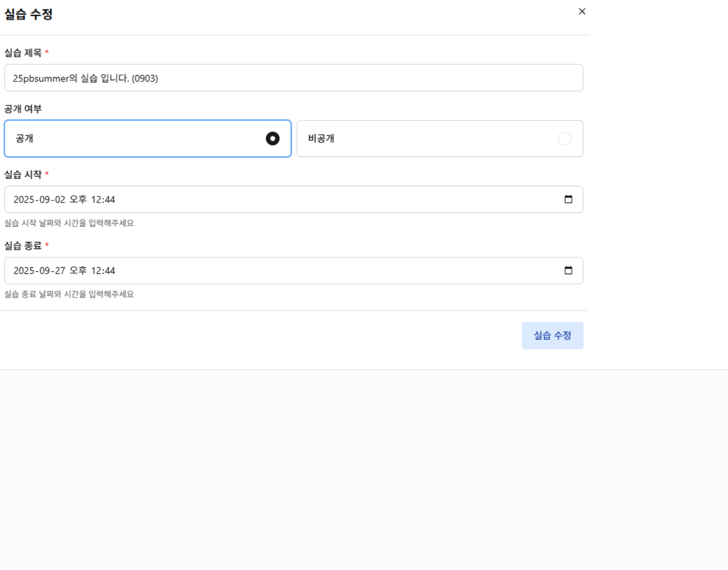Submit with the 실습 수정 button
The image size is (728, 570).
[552, 335]
